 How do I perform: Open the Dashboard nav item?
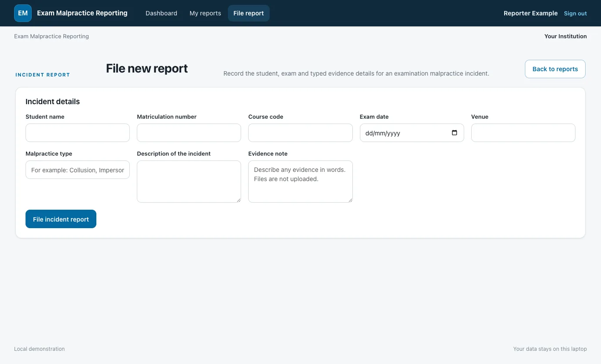[x=161, y=13]
